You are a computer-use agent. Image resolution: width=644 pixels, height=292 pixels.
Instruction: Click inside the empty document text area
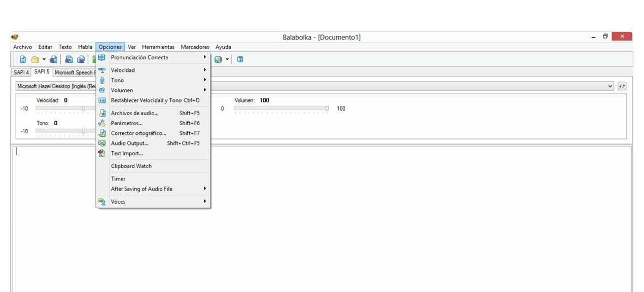click(x=321, y=219)
